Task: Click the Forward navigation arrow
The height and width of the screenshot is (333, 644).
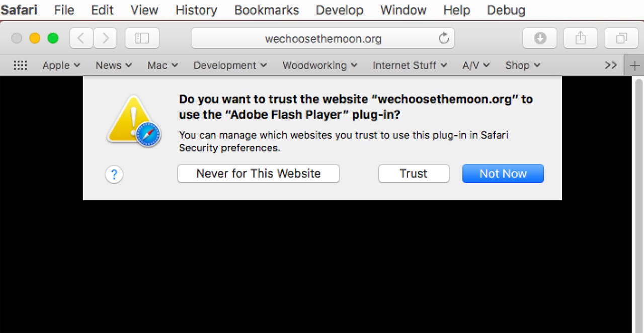Action: click(105, 38)
